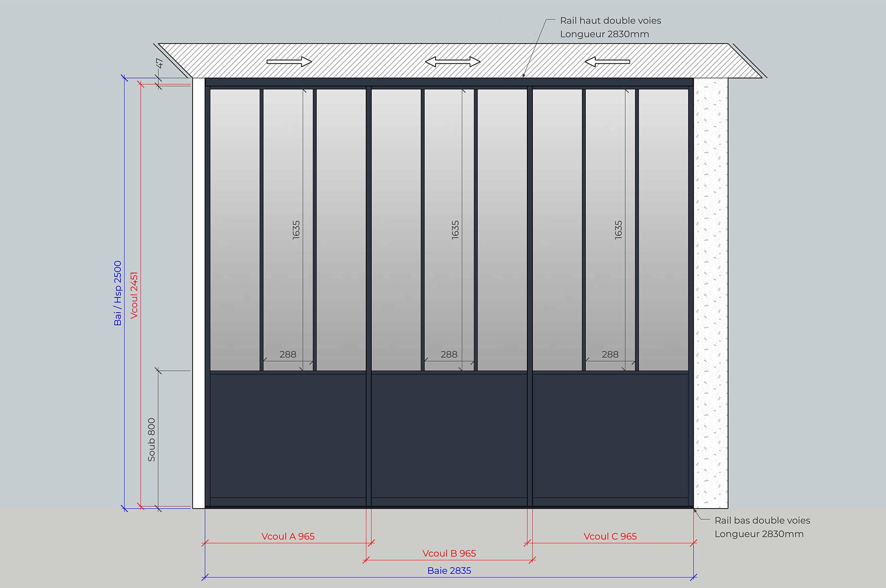Click the dark solid lower panel of door C
This screenshot has height=588, width=886.
(610, 436)
